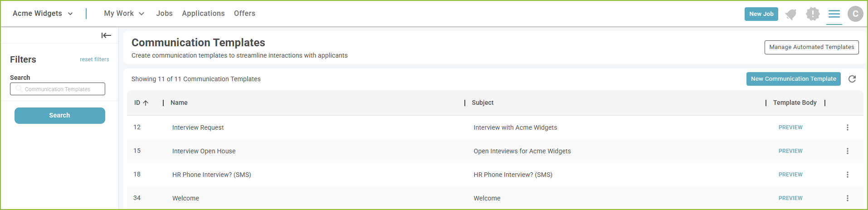This screenshot has height=210, width=868.
Task: Click the reset filters link
Action: click(94, 59)
